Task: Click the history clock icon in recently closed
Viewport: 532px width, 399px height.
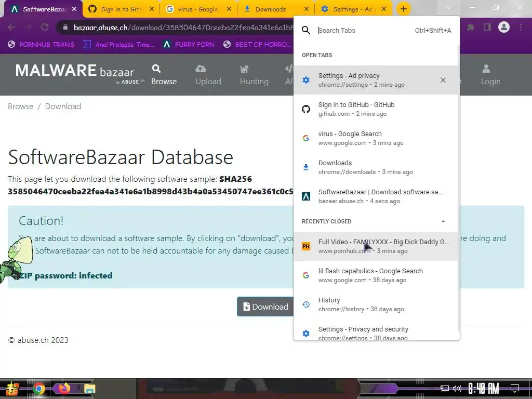Action: 305,304
